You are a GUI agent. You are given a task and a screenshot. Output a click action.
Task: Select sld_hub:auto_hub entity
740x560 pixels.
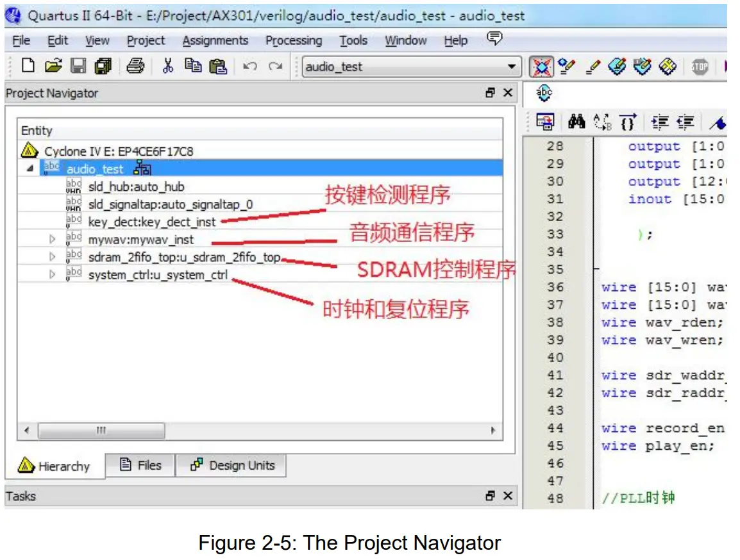pos(136,186)
